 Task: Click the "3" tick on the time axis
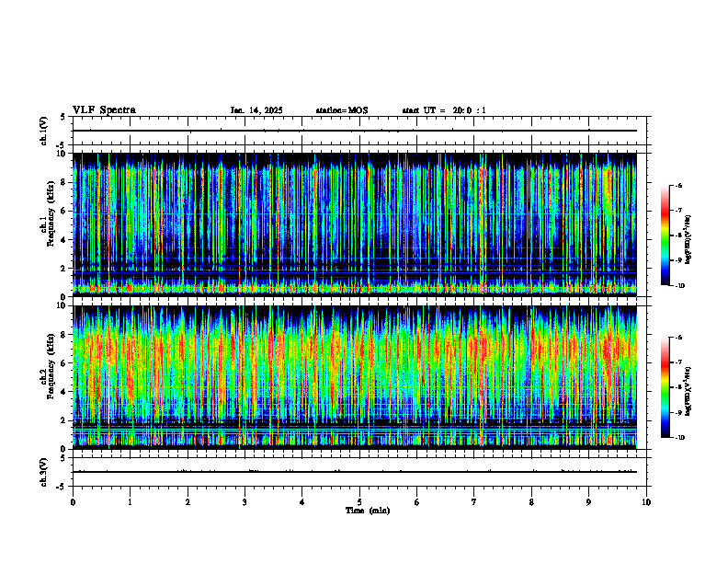tap(245, 502)
